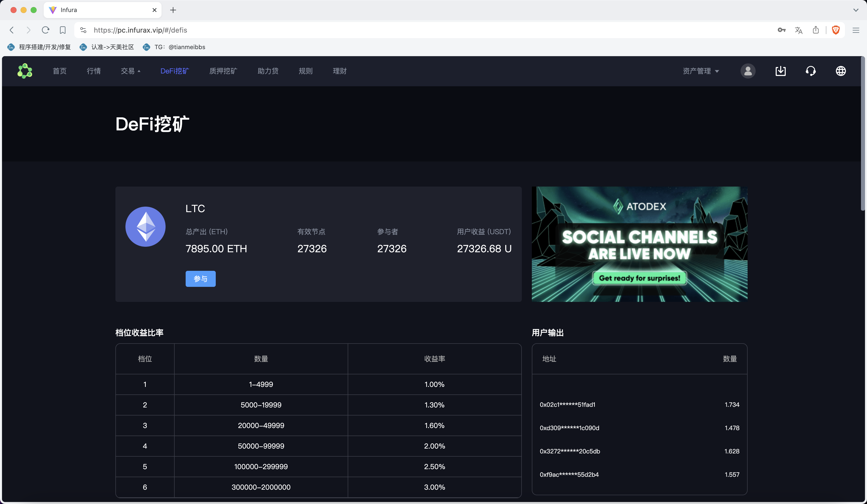Click the 100000–299999 quantity cell

point(261,467)
